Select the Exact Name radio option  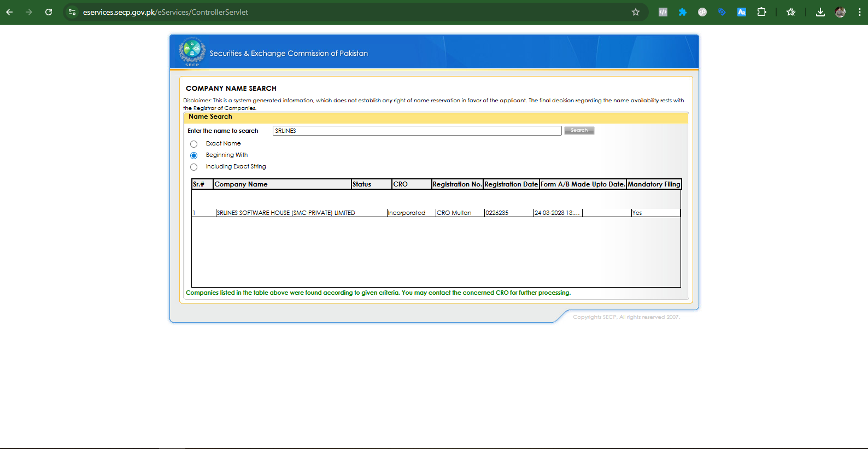pos(193,144)
